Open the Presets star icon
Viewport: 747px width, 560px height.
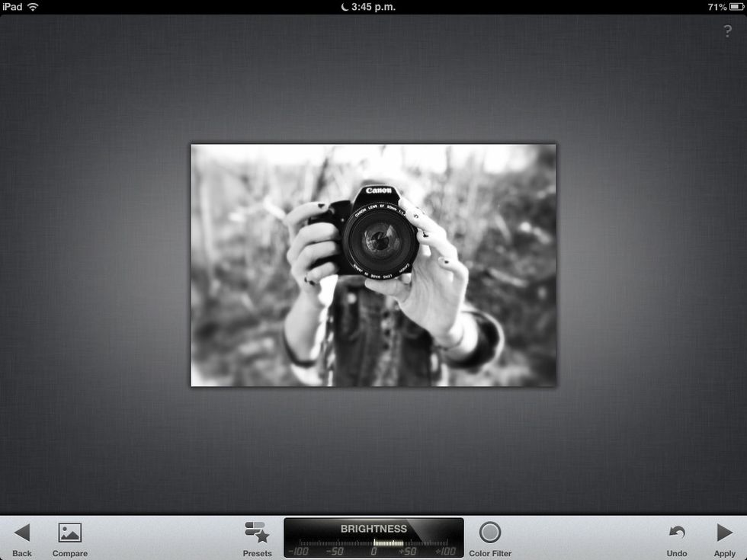pos(258,533)
